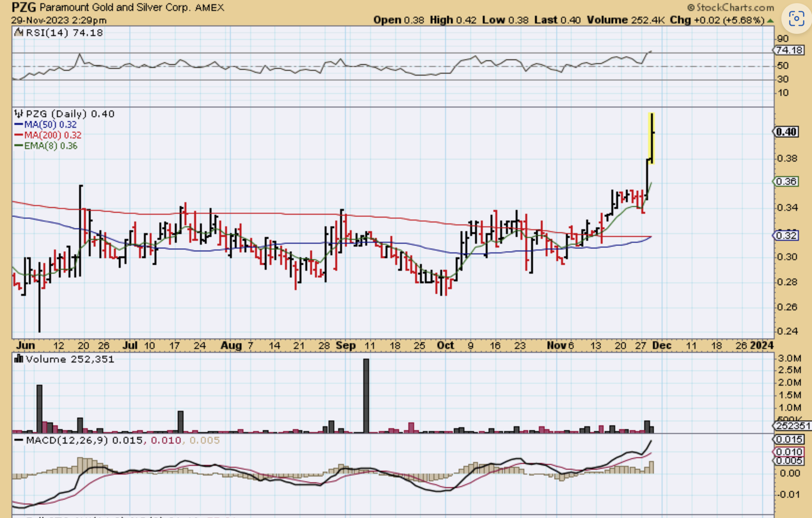The image size is (812, 518).
Task: Click the black MACD line legend dash
Action: coord(19,440)
